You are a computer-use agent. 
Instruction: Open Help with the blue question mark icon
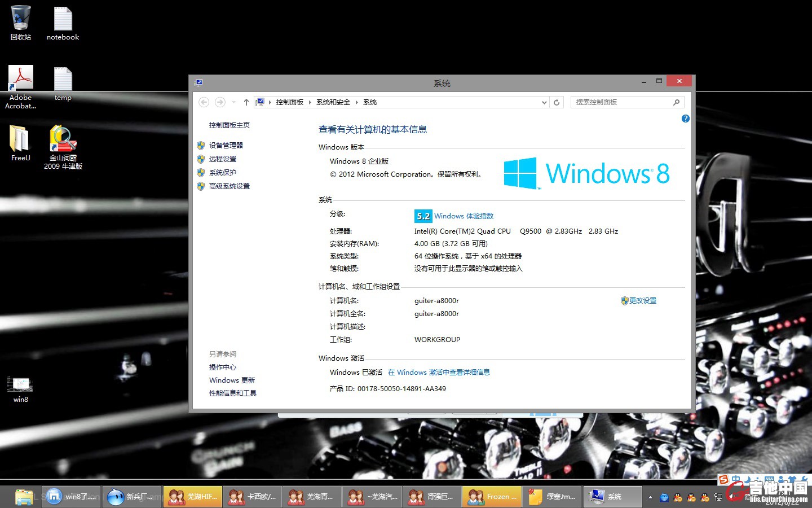pos(685,119)
